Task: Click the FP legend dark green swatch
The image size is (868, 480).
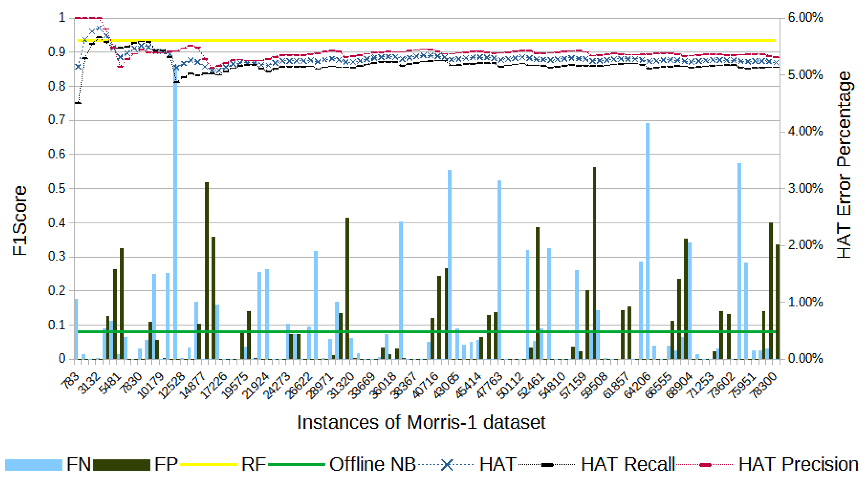Action: coord(121,465)
